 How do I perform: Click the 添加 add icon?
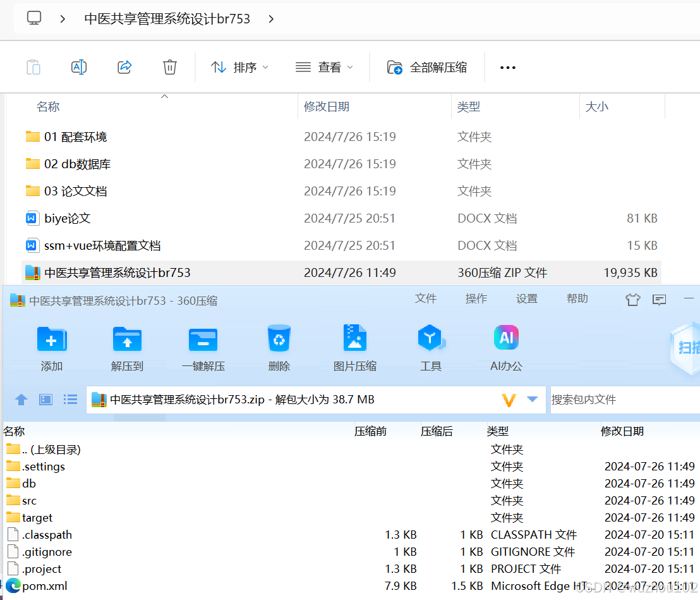(x=51, y=339)
